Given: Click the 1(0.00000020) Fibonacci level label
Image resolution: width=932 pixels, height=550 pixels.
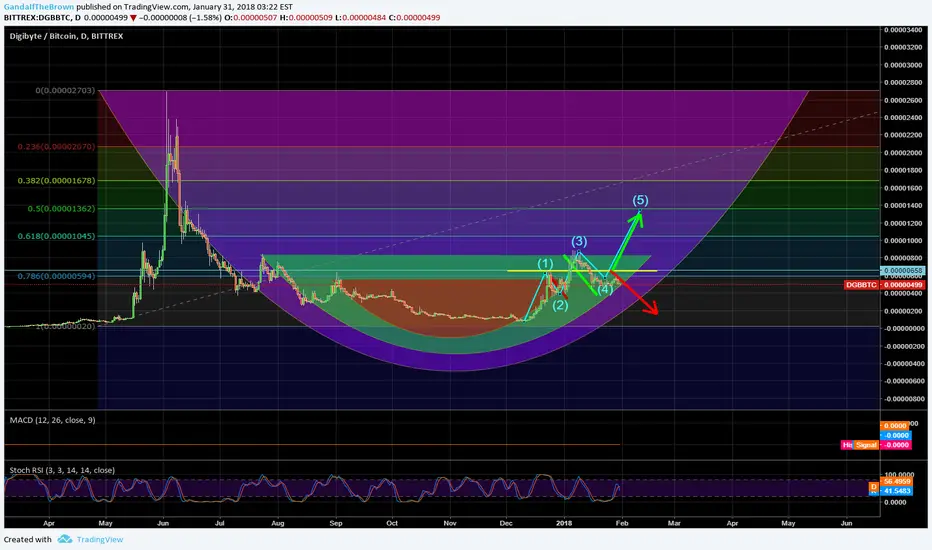Looking at the screenshot, I should click(x=65, y=326).
